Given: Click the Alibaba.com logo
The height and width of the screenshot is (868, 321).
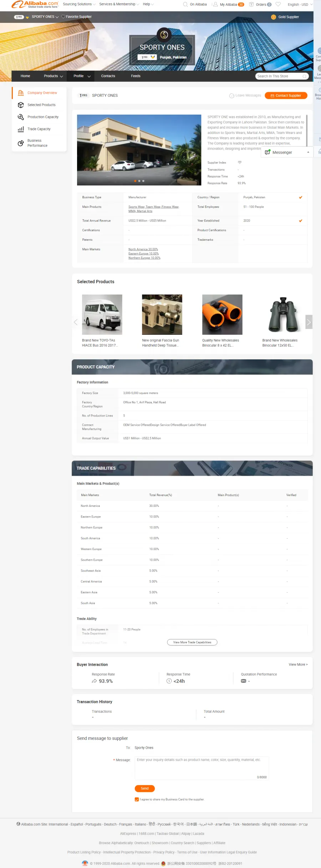Looking at the screenshot, I should [35, 4].
